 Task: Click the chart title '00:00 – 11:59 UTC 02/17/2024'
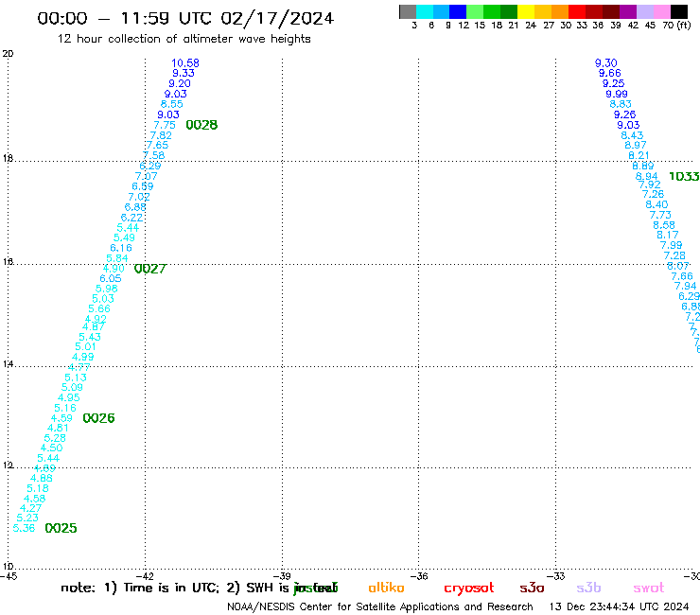185,18
